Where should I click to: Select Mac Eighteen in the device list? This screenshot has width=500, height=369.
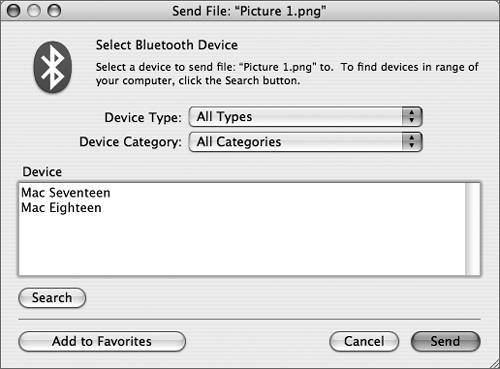(x=61, y=208)
